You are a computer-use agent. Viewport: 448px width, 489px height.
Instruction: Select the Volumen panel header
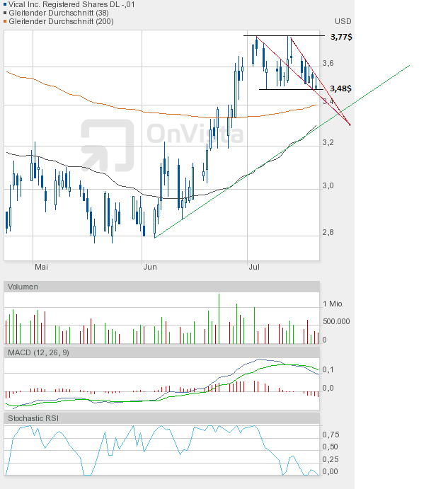click(23, 287)
